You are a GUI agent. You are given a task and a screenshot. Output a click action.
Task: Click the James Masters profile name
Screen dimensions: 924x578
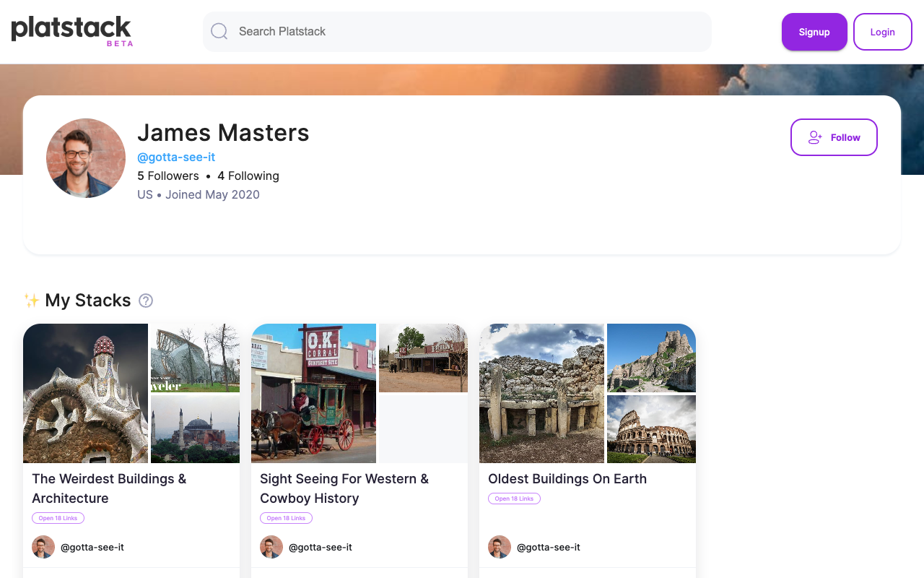click(x=223, y=133)
